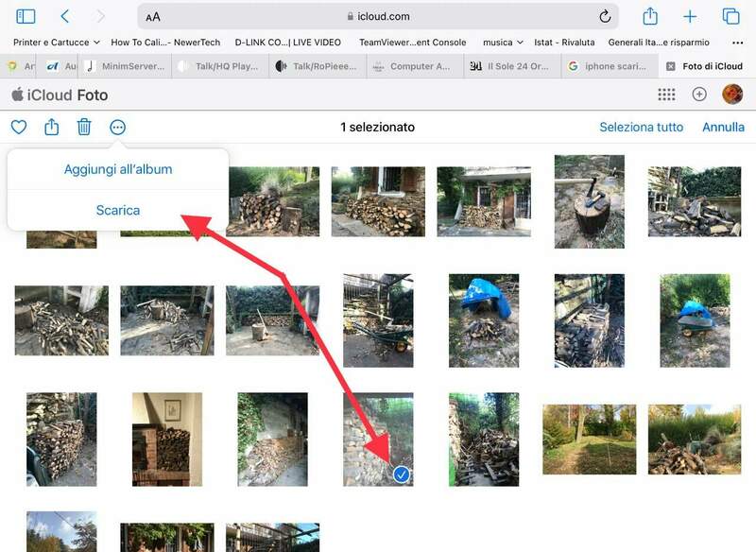Image resolution: width=756 pixels, height=552 pixels.
Task: Select Aggiungi all'album menu entry
Action: tap(118, 169)
